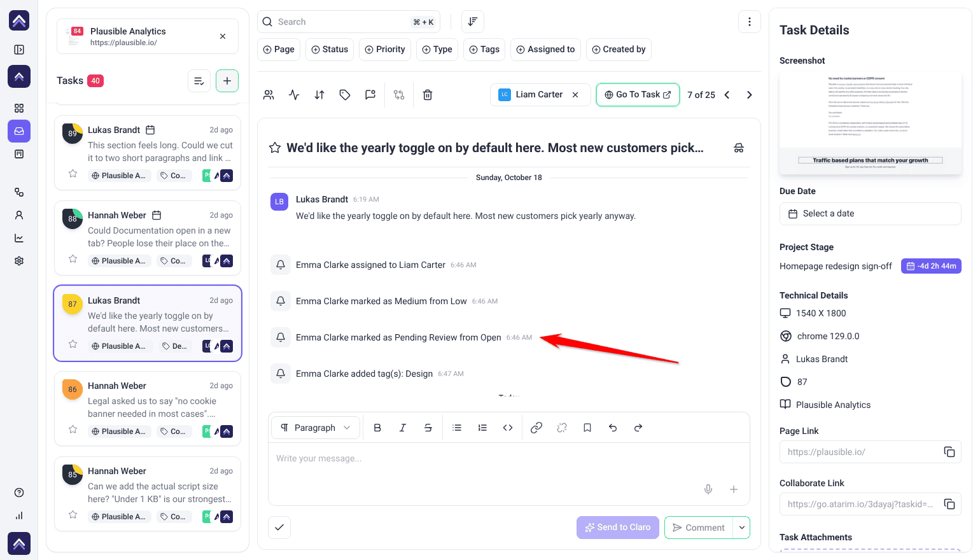Open the Assigned to filter
980x560 pixels.
[545, 50]
